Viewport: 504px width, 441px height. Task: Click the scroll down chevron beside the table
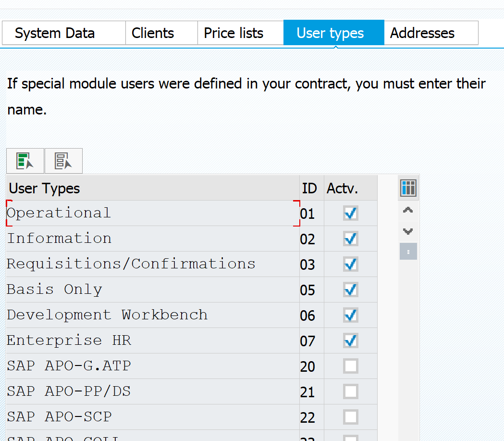407,231
